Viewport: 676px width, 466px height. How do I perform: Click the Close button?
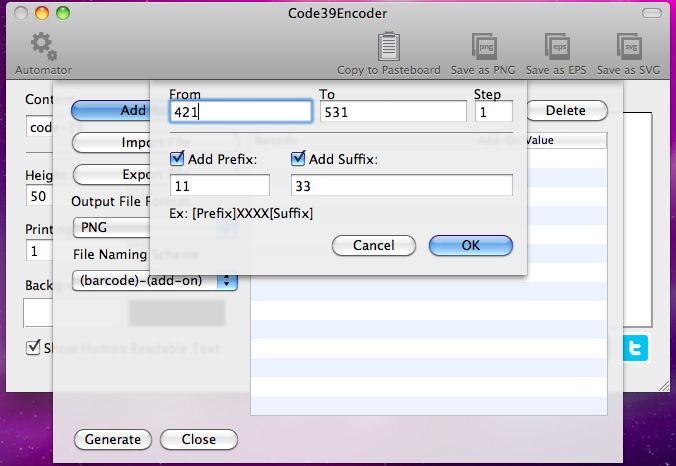[x=199, y=439]
